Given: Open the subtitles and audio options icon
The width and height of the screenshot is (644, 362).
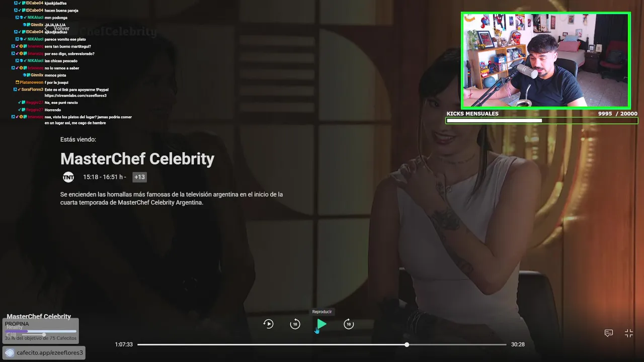Looking at the screenshot, I should 608,333.
